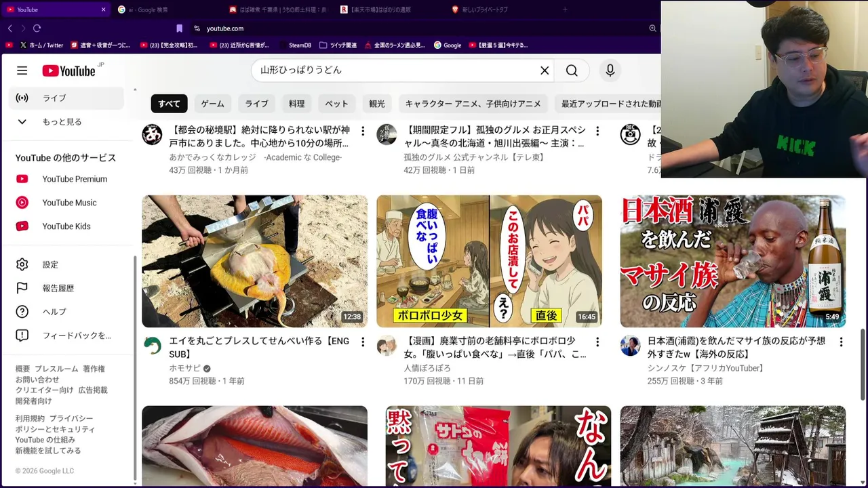Viewport: 868px width, 488px height.
Task: Click the あかでみっくなカレッジ channel avatar
Action: click(152, 134)
